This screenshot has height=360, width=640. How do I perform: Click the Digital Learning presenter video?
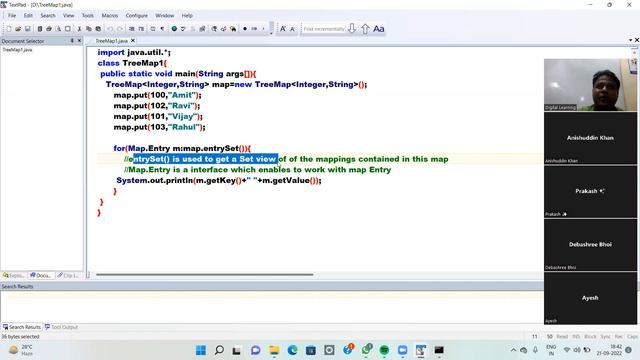click(590, 85)
